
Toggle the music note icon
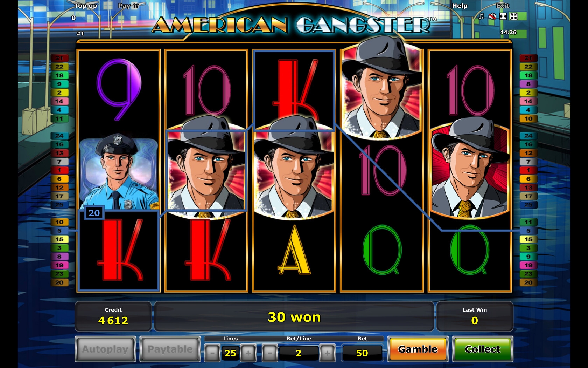pos(481,16)
